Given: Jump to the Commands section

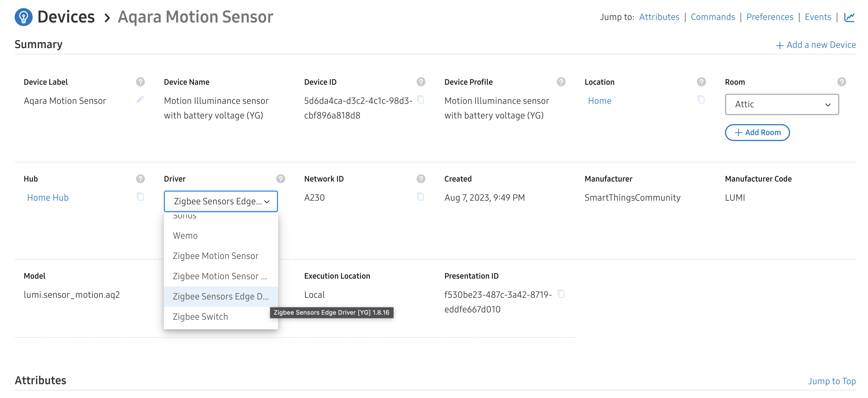Looking at the screenshot, I should (x=712, y=17).
